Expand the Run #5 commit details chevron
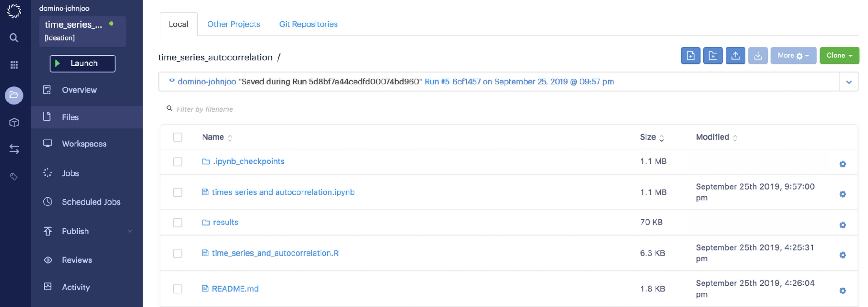 849,82
